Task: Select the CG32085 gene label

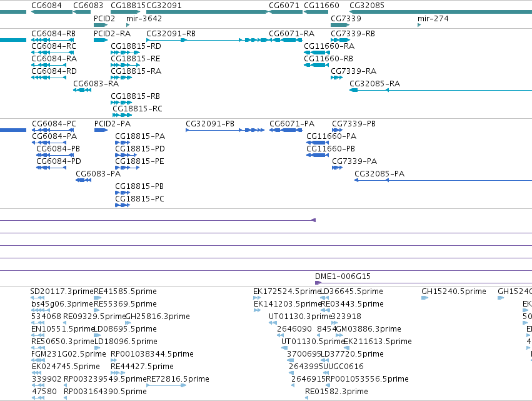Action: pos(367,6)
